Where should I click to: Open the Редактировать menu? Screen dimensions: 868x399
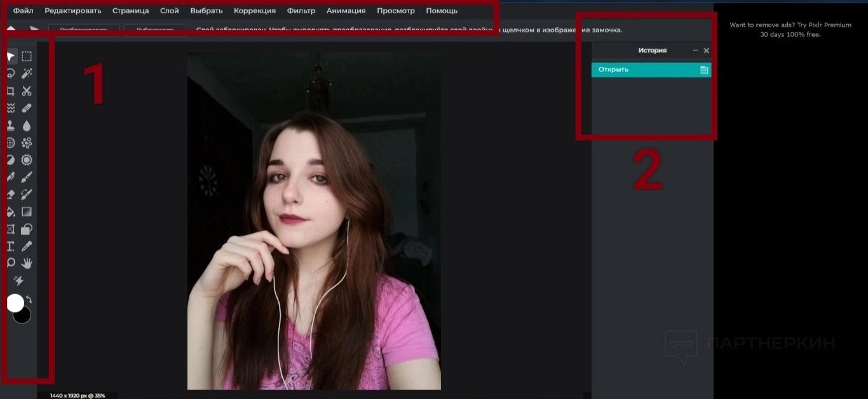(73, 11)
